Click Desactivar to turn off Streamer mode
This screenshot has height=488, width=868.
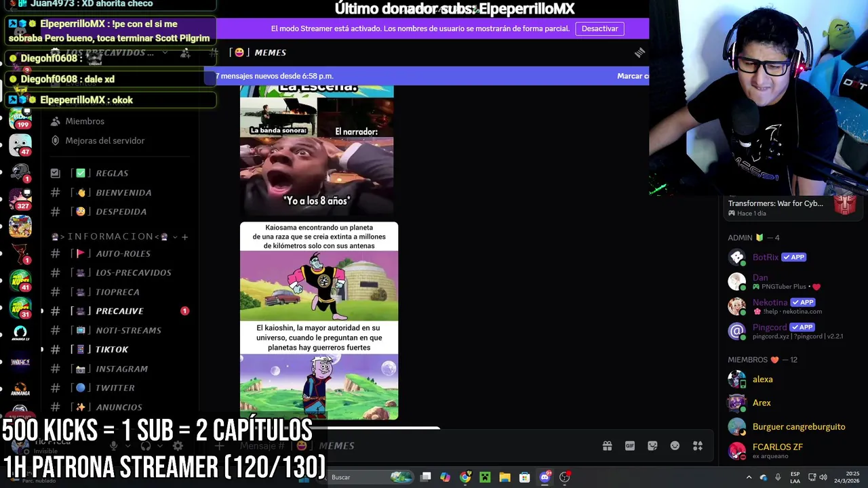coord(599,28)
